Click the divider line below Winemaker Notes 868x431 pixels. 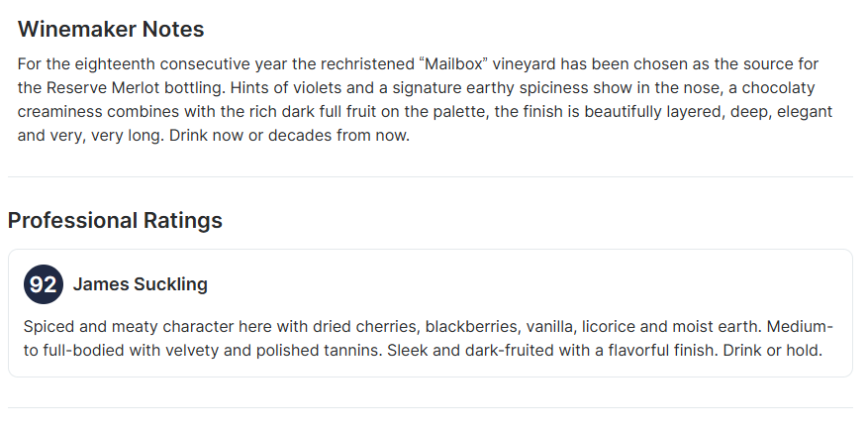(x=430, y=176)
